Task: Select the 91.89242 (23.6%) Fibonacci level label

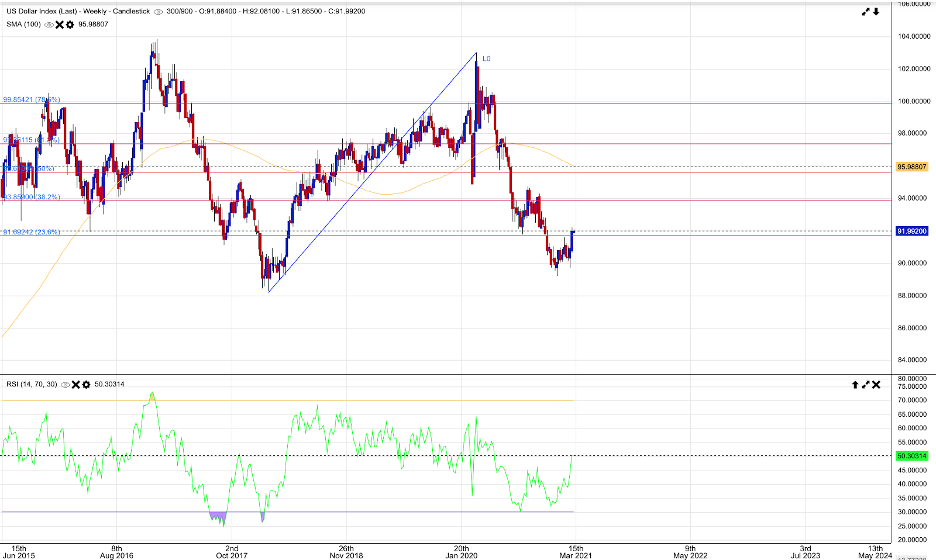Action: point(32,233)
